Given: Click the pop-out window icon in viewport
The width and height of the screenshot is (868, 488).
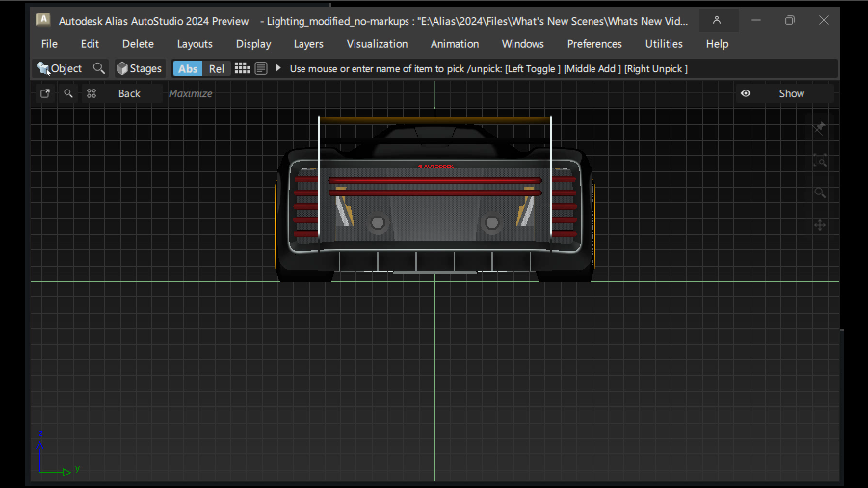Looking at the screenshot, I should [45, 93].
